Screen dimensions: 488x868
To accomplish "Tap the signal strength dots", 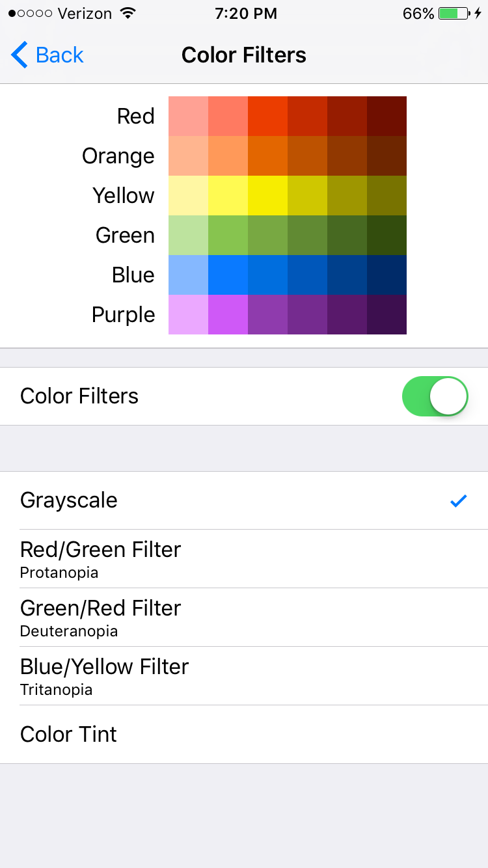I will (x=31, y=14).
